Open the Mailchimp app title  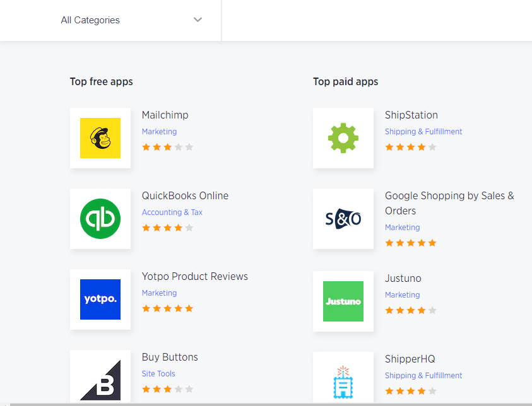tap(165, 115)
